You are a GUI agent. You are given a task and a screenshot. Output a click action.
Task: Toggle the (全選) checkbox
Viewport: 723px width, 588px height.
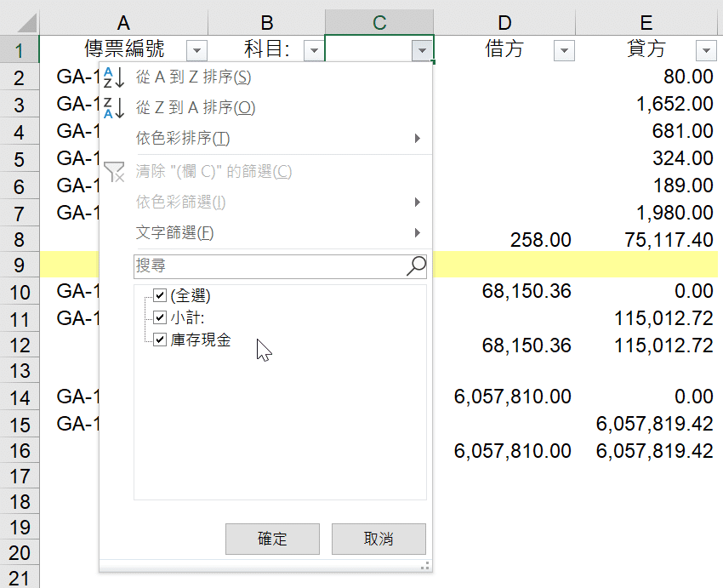[x=160, y=295]
